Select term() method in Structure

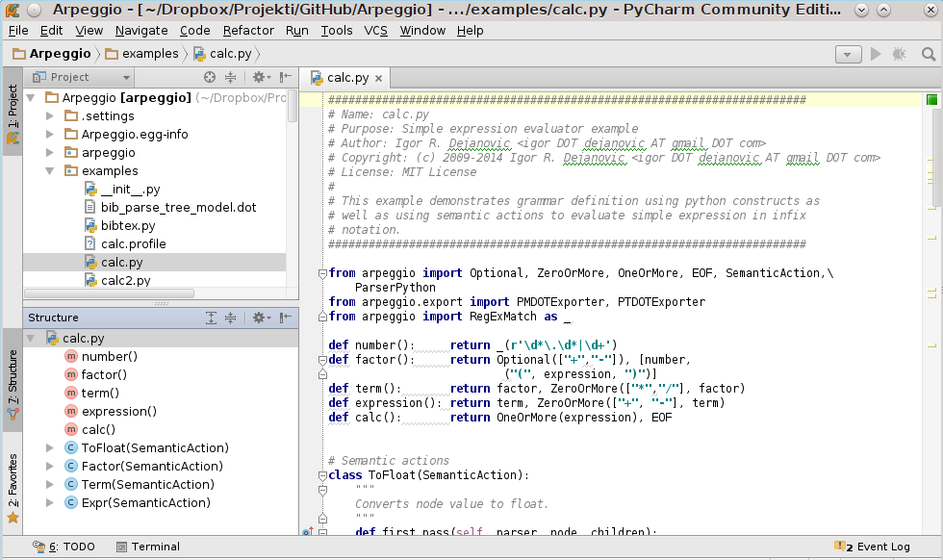(100, 393)
